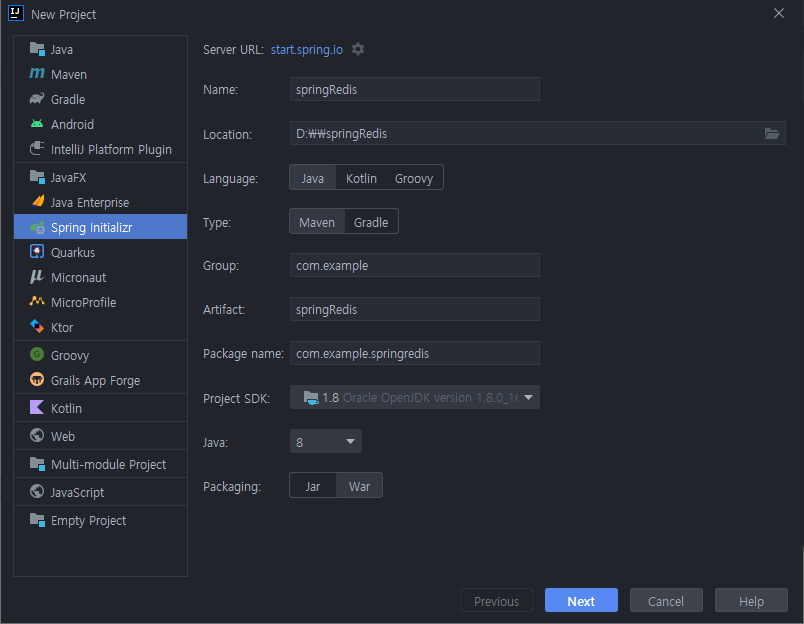Click the Ktor icon

[x=37, y=326]
